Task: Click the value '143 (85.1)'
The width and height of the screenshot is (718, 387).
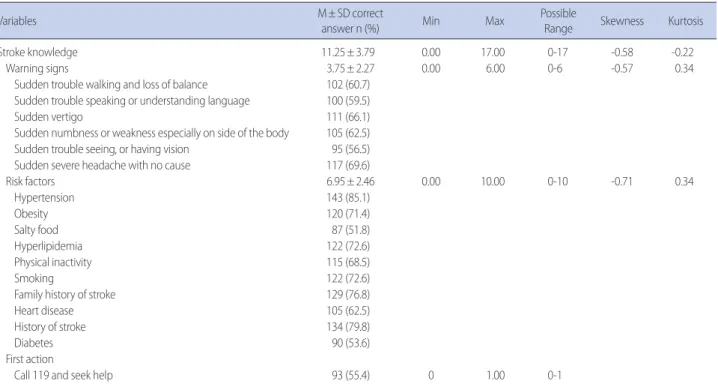Action: [x=348, y=198]
